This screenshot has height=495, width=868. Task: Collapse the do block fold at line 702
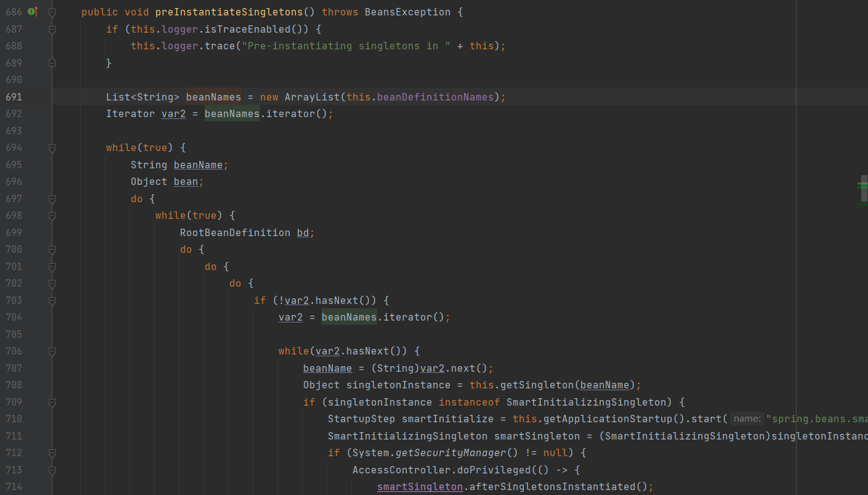(52, 284)
